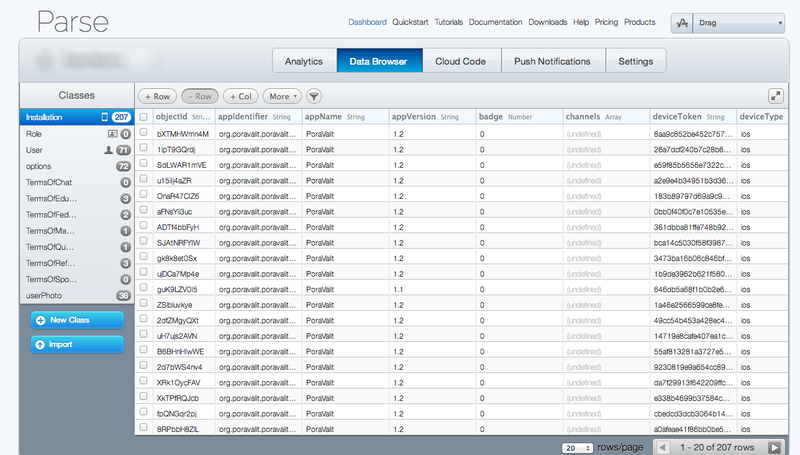Sort by the objectId column header
The height and width of the screenshot is (455, 800).
click(x=183, y=117)
